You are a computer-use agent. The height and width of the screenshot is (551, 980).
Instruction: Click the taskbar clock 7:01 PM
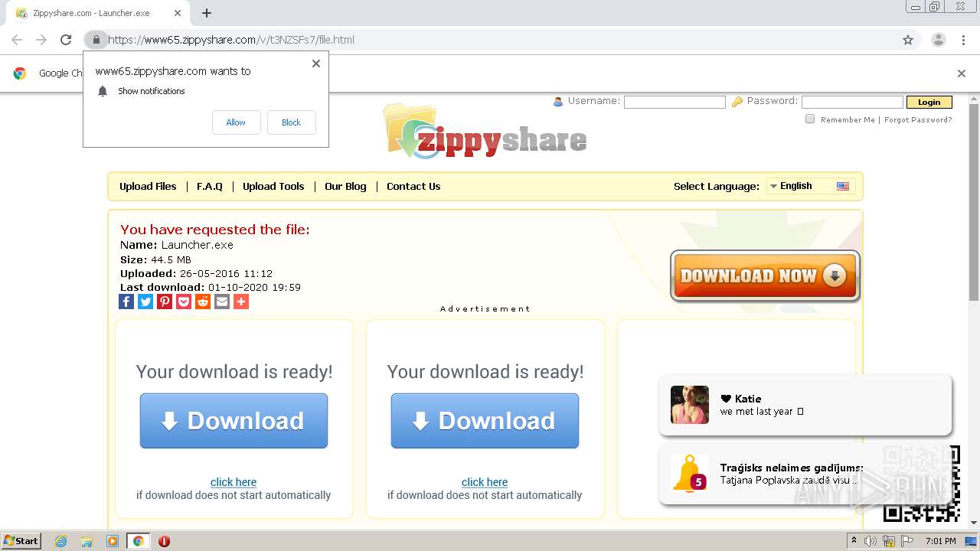pyautogui.click(x=940, y=541)
